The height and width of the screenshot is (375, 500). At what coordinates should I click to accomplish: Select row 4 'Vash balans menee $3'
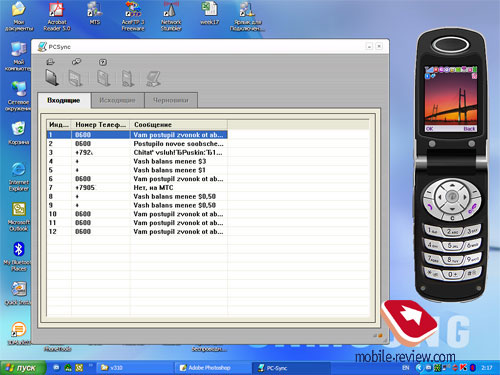tap(137, 161)
